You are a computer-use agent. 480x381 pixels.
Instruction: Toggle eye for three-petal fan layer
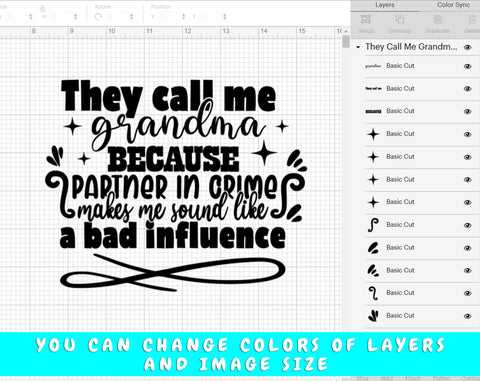click(468, 316)
